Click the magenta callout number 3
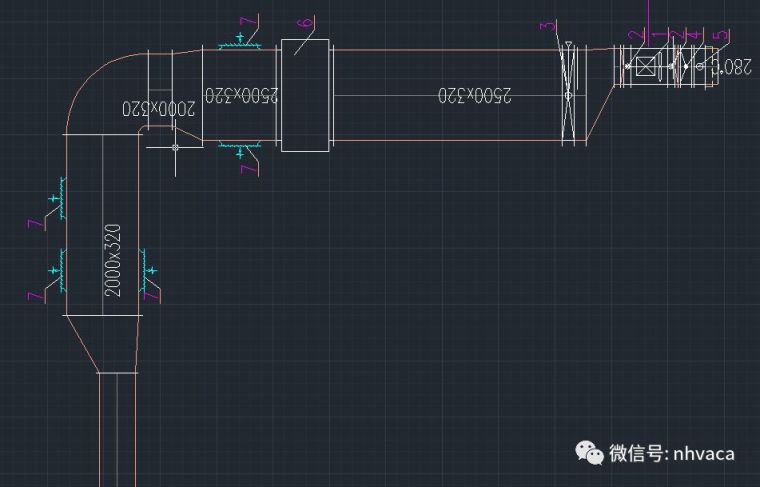 click(546, 26)
